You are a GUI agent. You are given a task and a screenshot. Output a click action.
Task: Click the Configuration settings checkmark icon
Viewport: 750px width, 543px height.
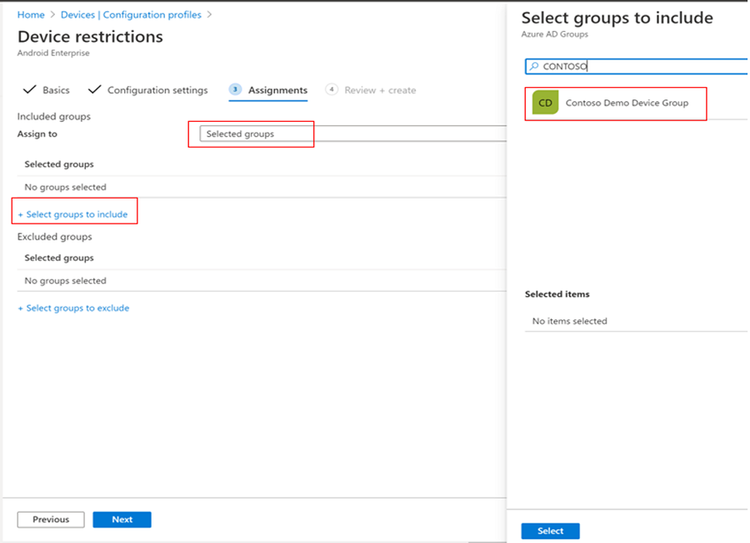95,90
